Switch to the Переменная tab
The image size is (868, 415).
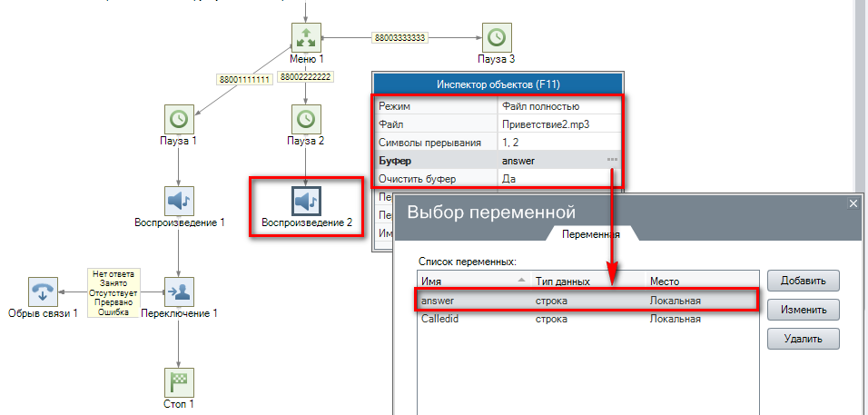591,233
